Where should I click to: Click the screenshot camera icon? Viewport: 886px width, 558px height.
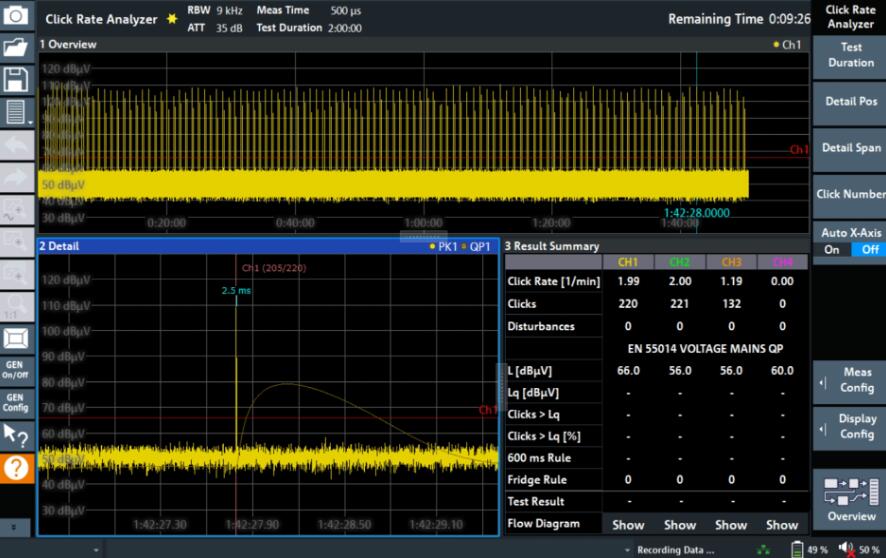click(x=16, y=16)
